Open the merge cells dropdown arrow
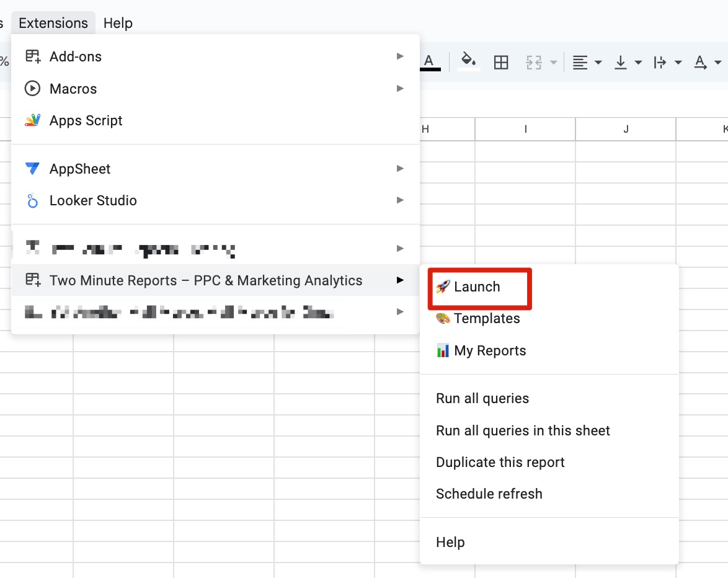The width and height of the screenshot is (728, 578). pos(553,62)
